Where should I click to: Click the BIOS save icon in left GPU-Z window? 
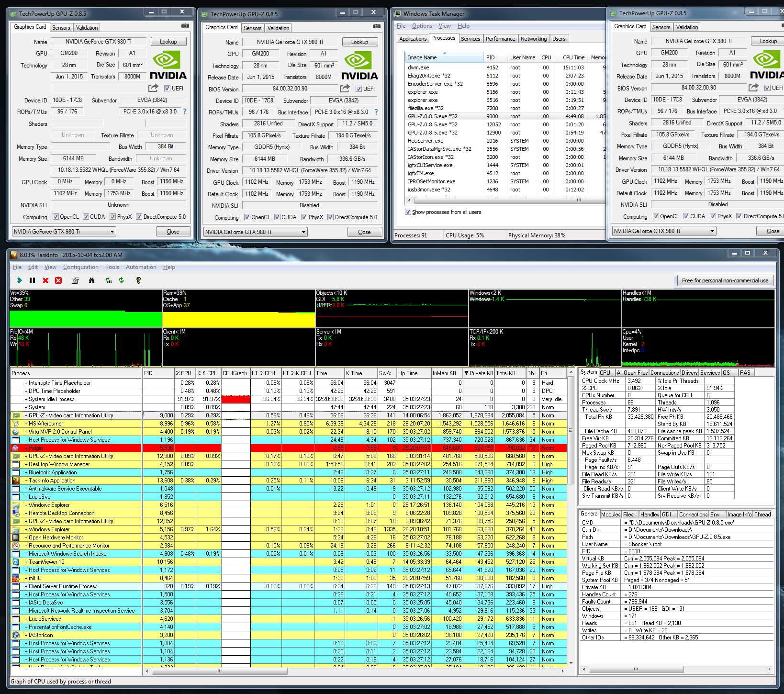click(x=153, y=88)
